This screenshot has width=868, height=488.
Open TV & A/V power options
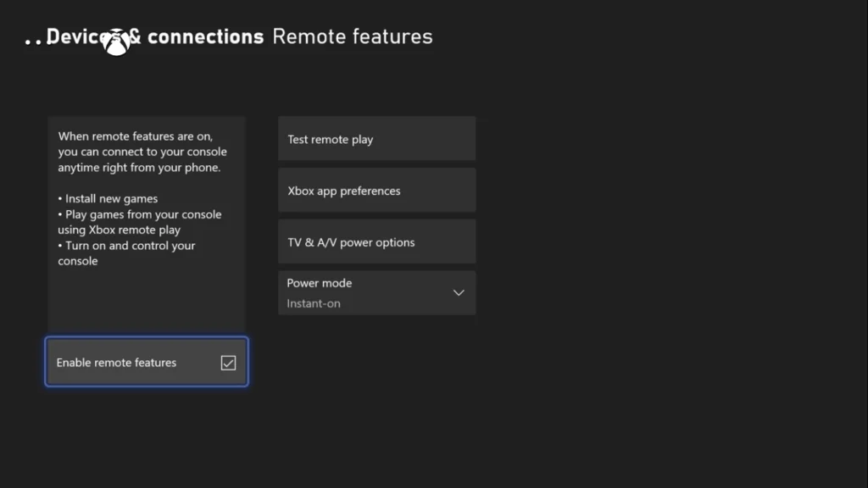pos(376,241)
